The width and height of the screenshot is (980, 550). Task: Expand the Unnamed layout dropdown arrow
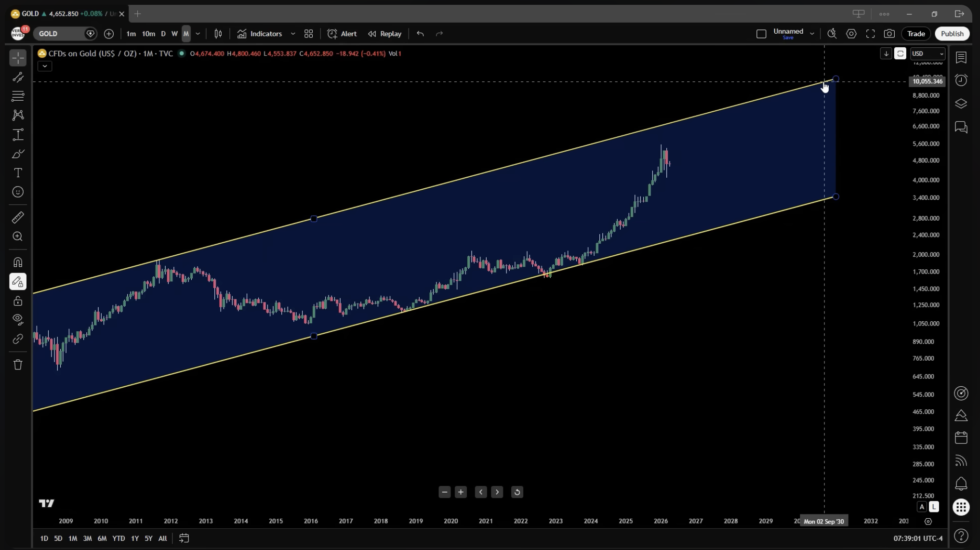point(812,34)
